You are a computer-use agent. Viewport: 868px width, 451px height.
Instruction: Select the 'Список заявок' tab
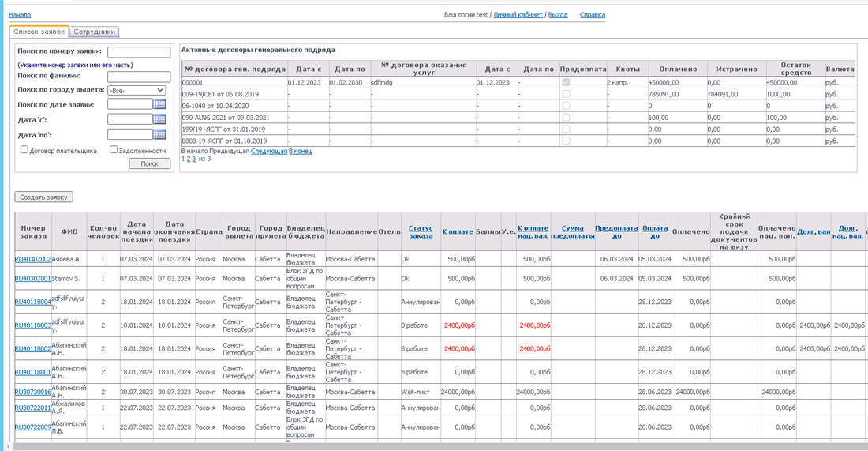(39, 32)
